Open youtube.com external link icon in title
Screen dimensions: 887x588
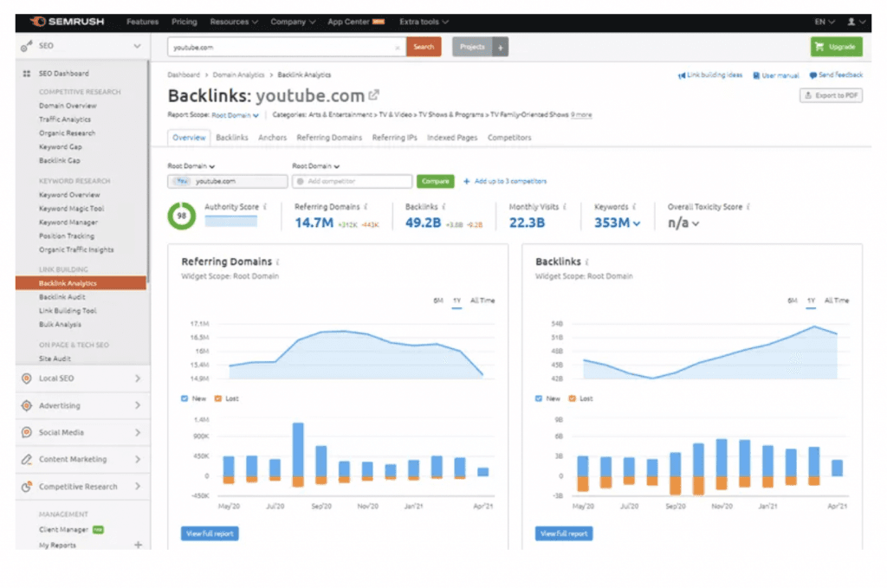click(374, 95)
